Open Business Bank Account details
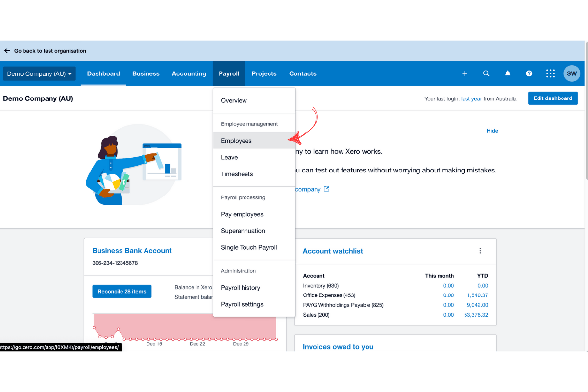Image resolution: width=588 pixels, height=392 pixels. (x=132, y=250)
